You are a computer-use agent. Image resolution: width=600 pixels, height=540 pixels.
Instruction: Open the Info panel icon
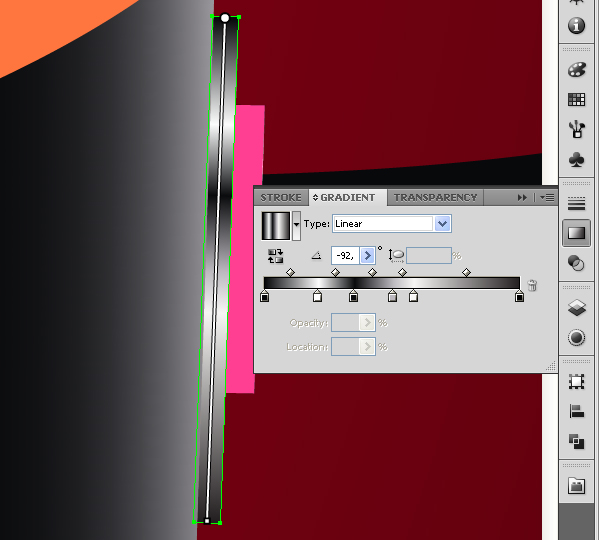[x=576, y=26]
